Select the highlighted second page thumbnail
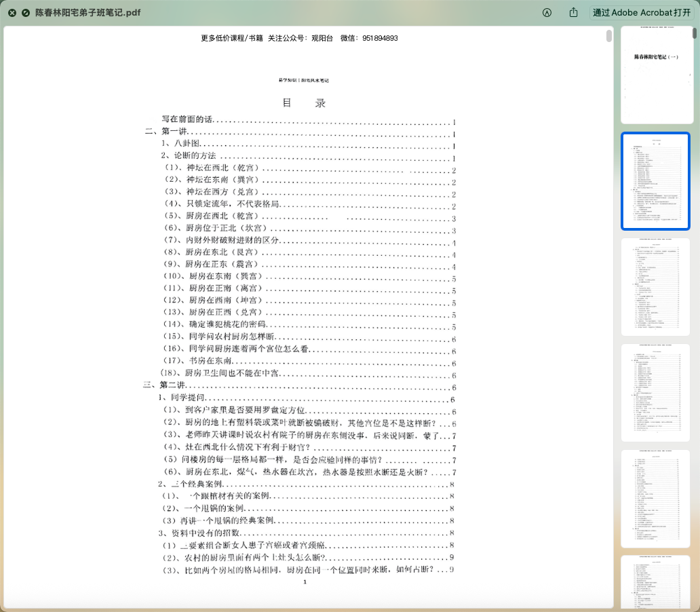Image resolution: width=700 pixels, height=612 pixels. pos(656,181)
